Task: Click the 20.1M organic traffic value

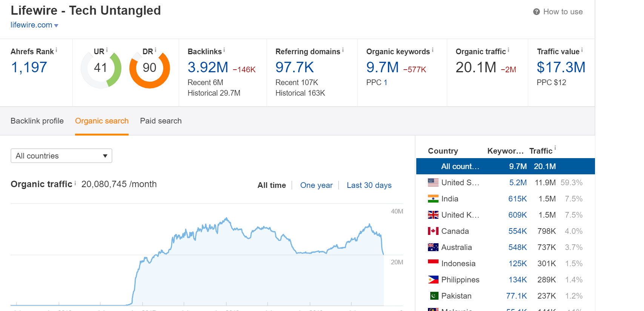Action: click(476, 67)
